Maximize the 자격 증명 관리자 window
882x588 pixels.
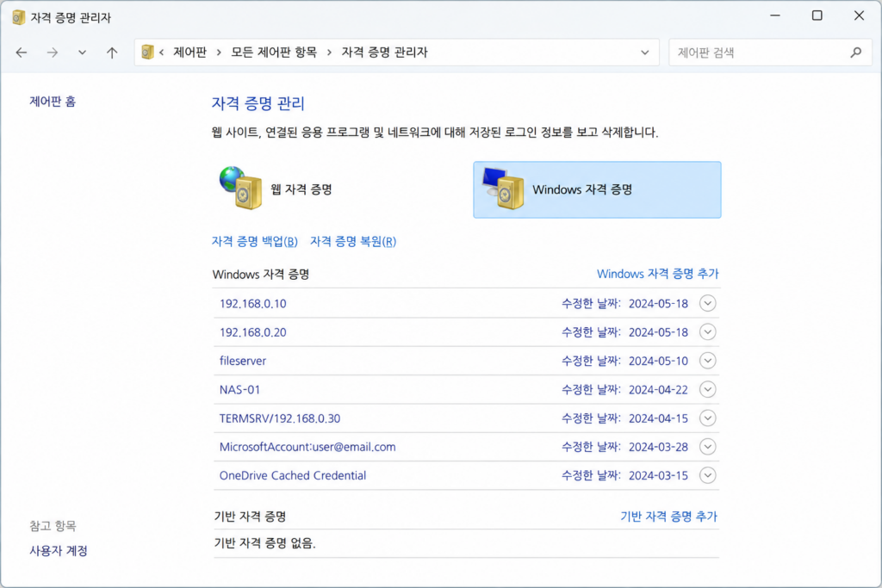817,15
